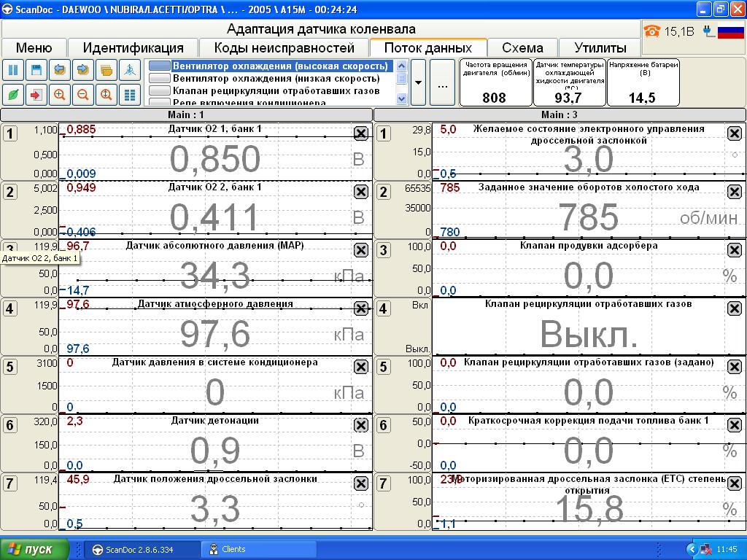Screen dimensions: 747x560
Task: Click number 1 button of Датчик О2 1
Action: (10, 133)
